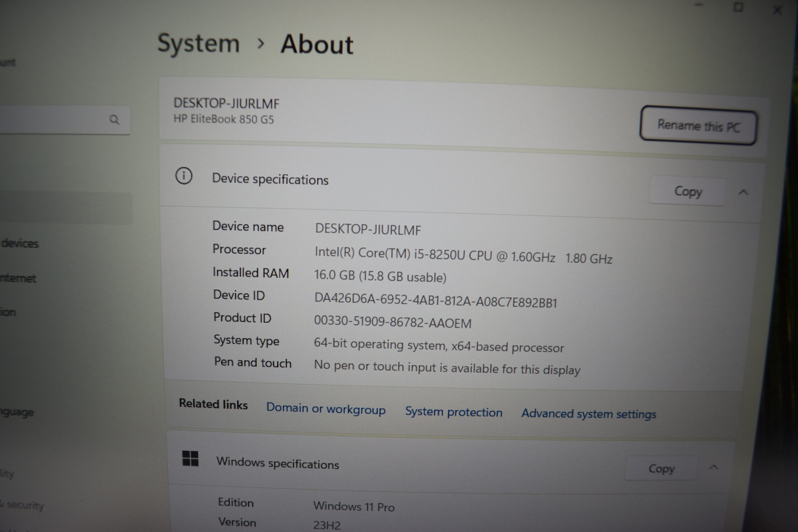Screen dimensions: 798x532
Task: Rename this PC
Action: click(699, 126)
